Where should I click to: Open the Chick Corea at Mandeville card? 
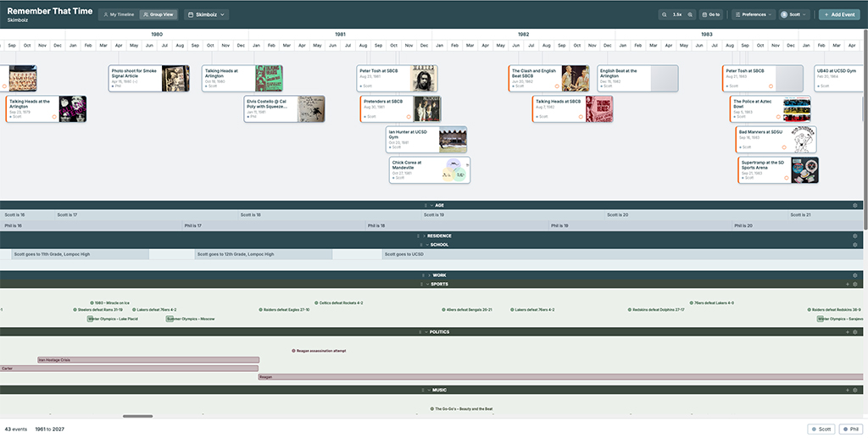[430, 169]
